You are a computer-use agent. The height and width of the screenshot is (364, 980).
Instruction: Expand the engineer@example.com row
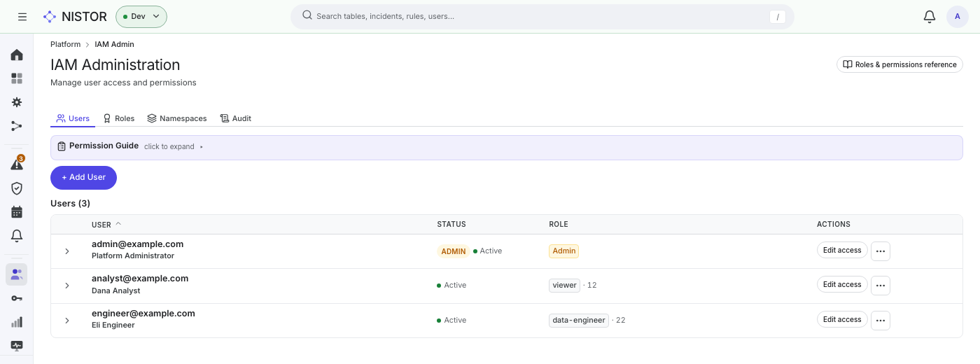tap(67, 321)
